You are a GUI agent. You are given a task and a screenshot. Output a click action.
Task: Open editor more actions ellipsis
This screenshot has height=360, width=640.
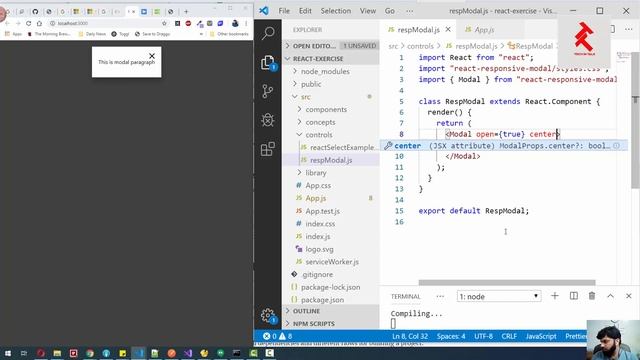tap(629, 29)
